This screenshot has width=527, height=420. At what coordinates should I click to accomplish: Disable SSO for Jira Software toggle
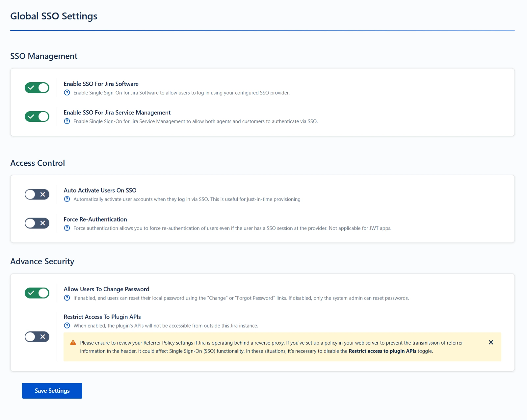(x=37, y=88)
